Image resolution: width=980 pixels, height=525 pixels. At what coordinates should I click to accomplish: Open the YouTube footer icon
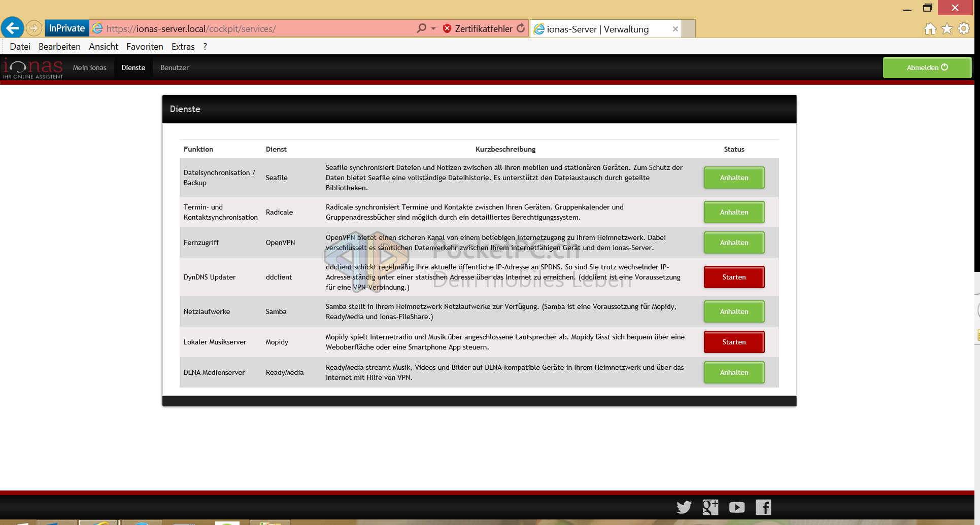pyautogui.click(x=737, y=507)
